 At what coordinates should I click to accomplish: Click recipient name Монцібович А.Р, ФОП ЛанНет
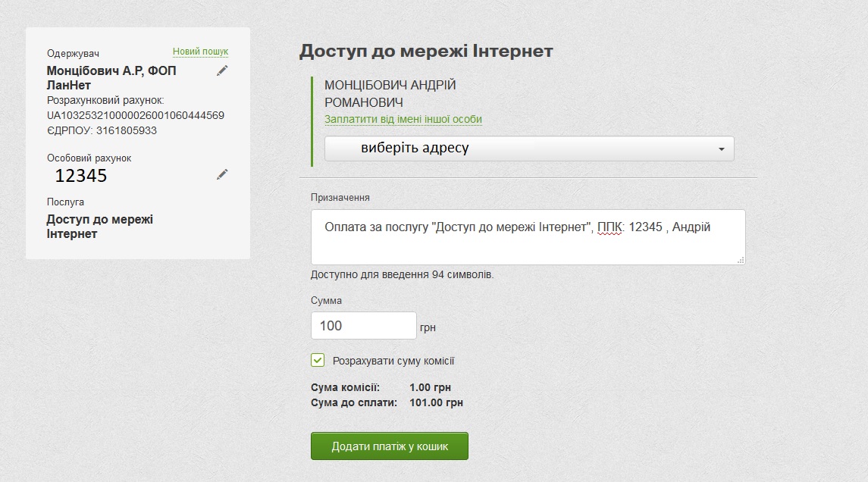[111, 77]
